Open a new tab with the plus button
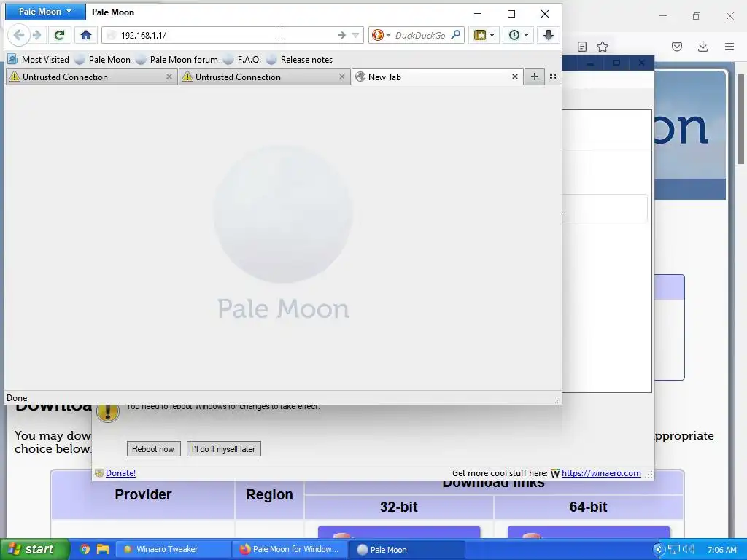Image resolution: width=747 pixels, height=560 pixels. pyautogui.click(x=535, y=77)
